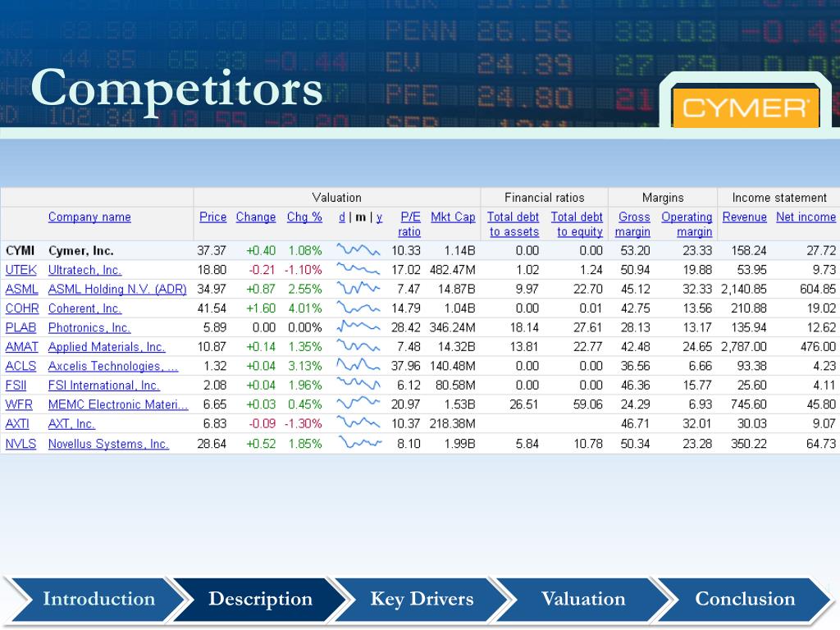The image size is (840, 630).
Task: Click Total debt to assets header
Action: 514,224
